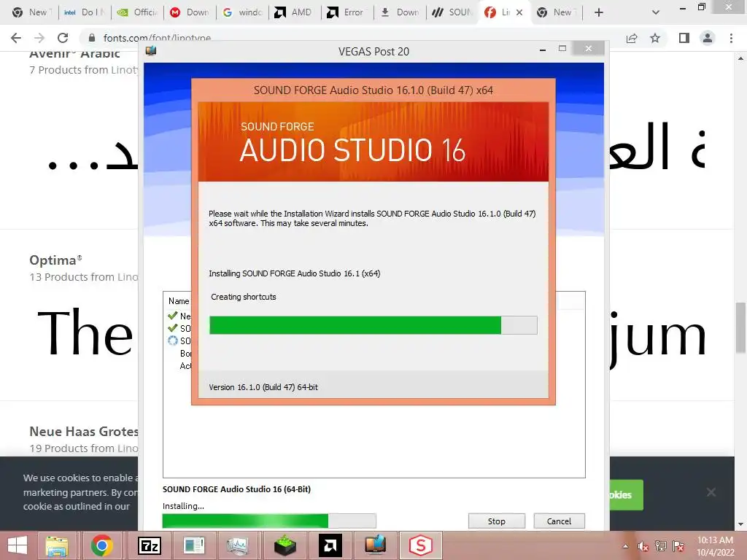Image resolution: width=747 pixels, height=560 pixels.
Task: Open the Avenir Arabic font link
Action: pos(75,54)
